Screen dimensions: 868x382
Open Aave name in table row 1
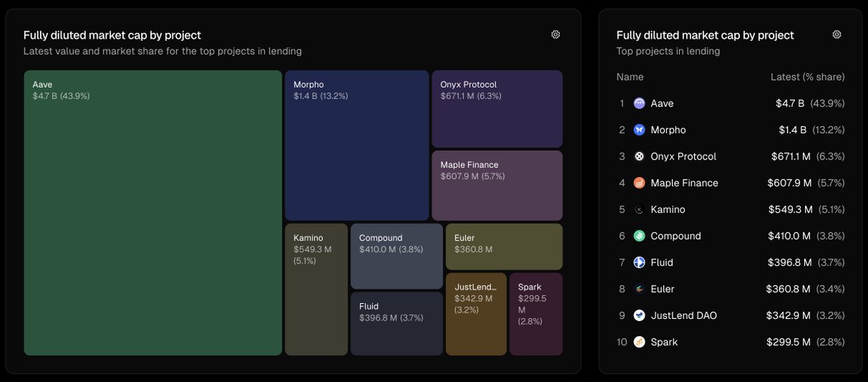(x=662, y=103)
